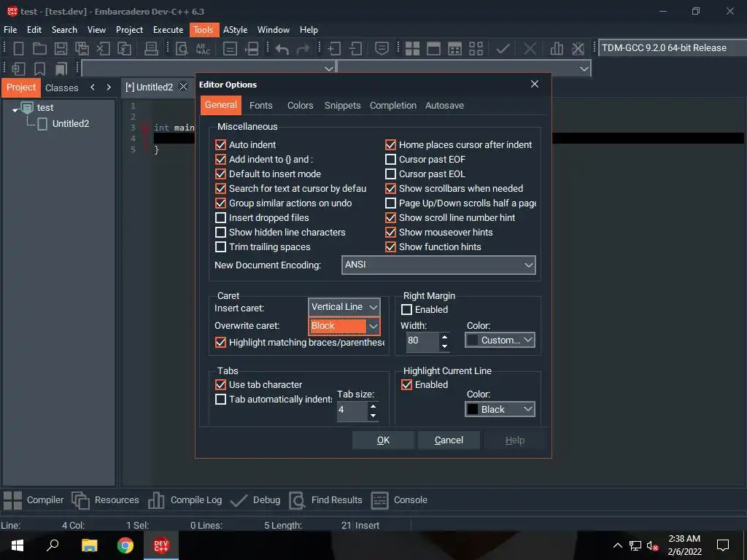This screenshot has width=747, height=560.
Task: Toggle Use tab character checkbox
Action: pyautogui.click(x=220, y=385)
